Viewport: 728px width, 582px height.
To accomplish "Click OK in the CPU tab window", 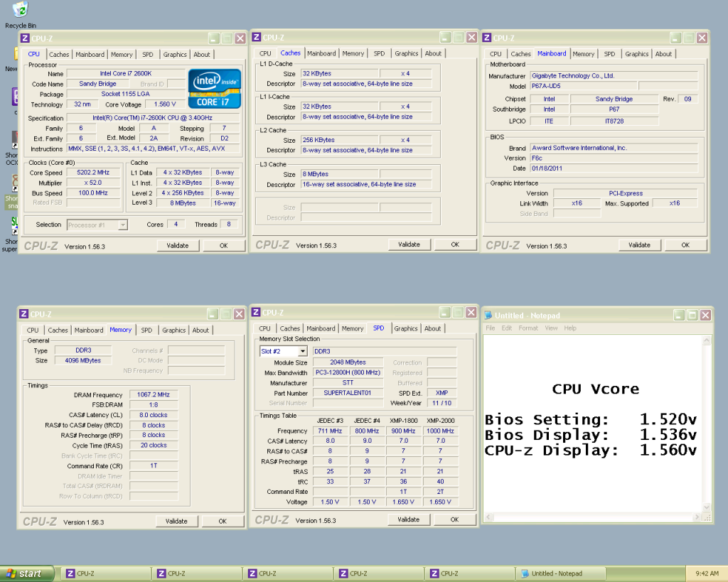I will (223, 245).
